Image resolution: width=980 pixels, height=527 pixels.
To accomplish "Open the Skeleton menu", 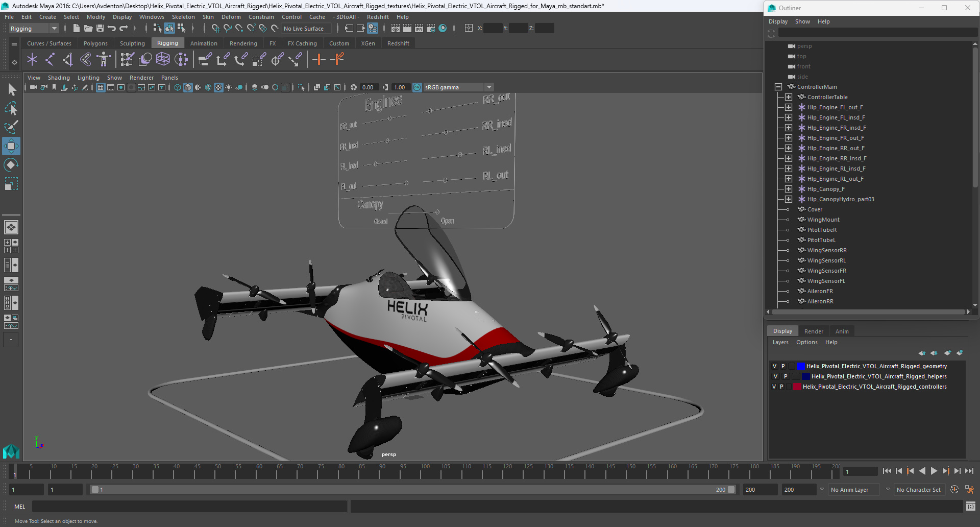I will [x=183, y=17].
